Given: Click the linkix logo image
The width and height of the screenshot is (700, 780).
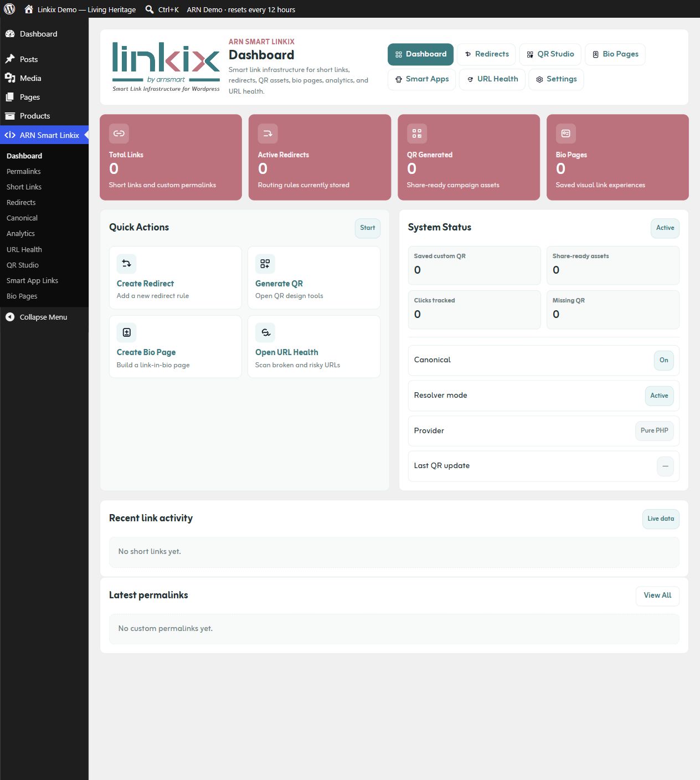Looking at the screenshot, I should click(166, 66).
